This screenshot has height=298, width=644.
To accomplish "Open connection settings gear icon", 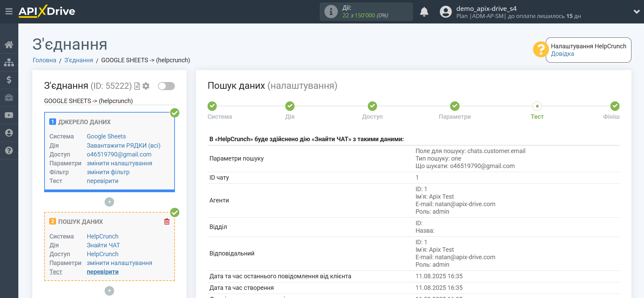I will pos(146,86).
